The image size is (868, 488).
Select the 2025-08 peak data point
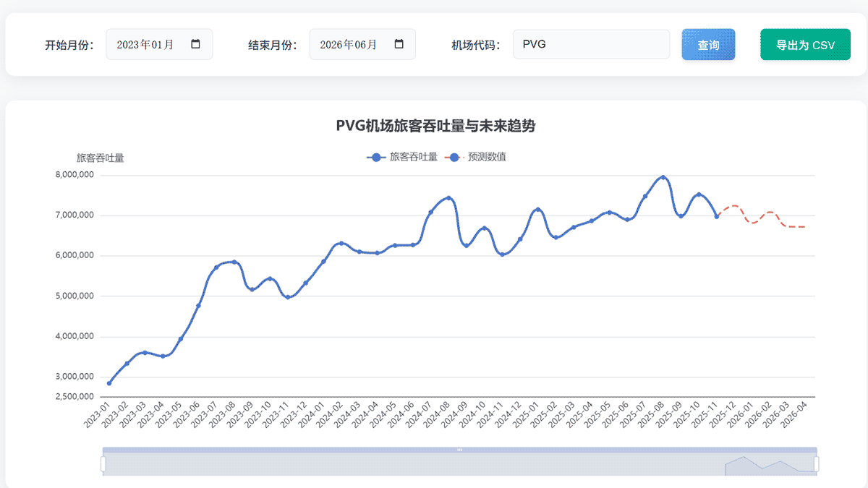pos(663,177)
